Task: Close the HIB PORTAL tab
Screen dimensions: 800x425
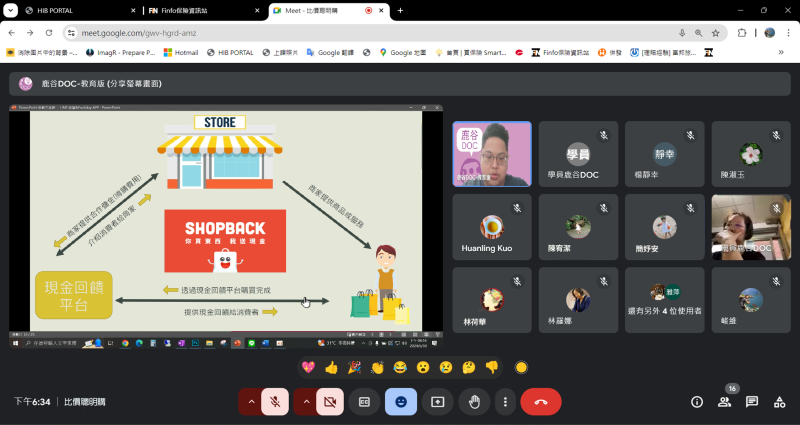Action: 133,10
